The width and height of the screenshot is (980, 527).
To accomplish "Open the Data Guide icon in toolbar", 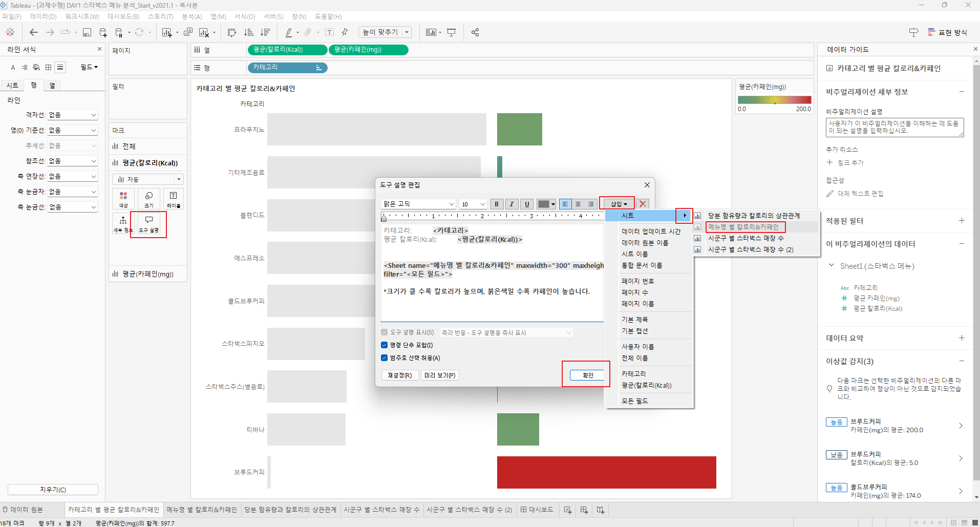I will coord(913,32).
